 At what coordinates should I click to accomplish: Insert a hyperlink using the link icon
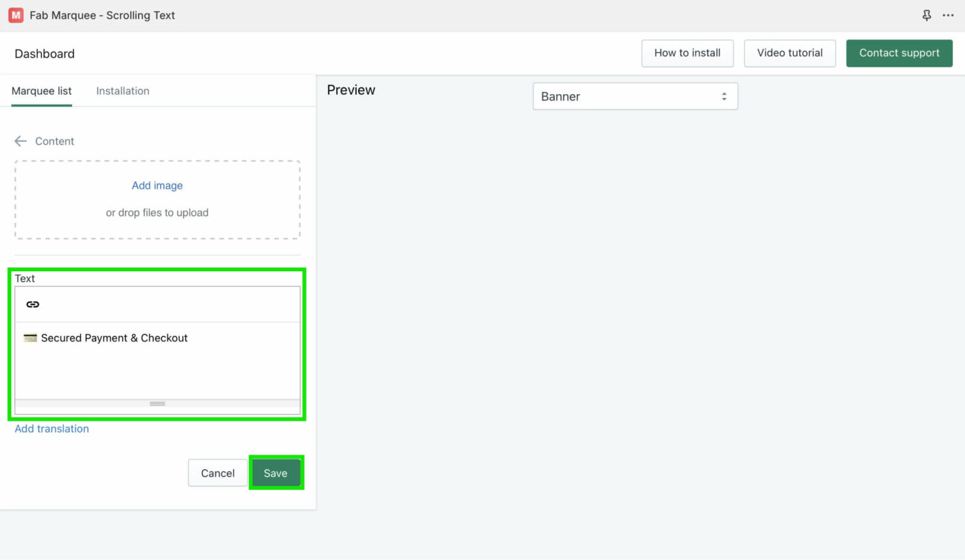(31, 304)
